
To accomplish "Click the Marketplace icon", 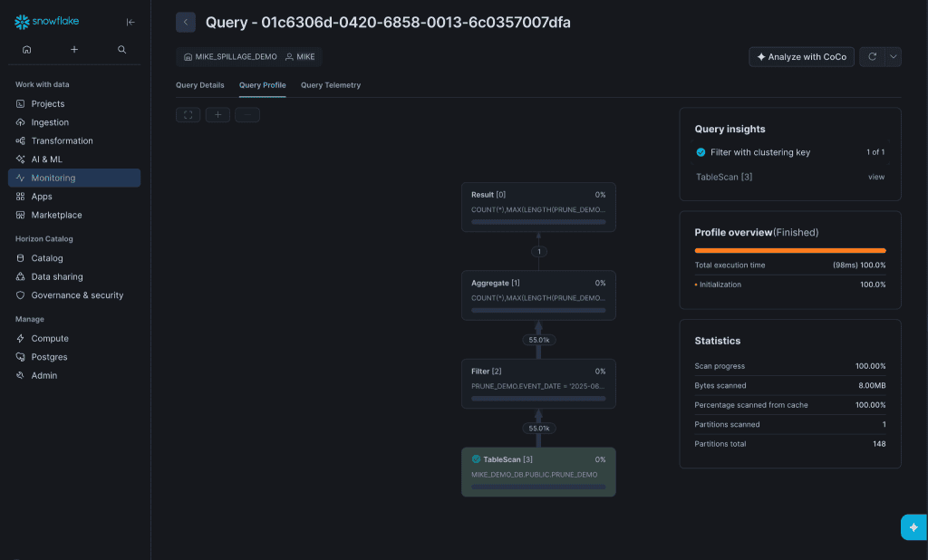I will (20, 215).
